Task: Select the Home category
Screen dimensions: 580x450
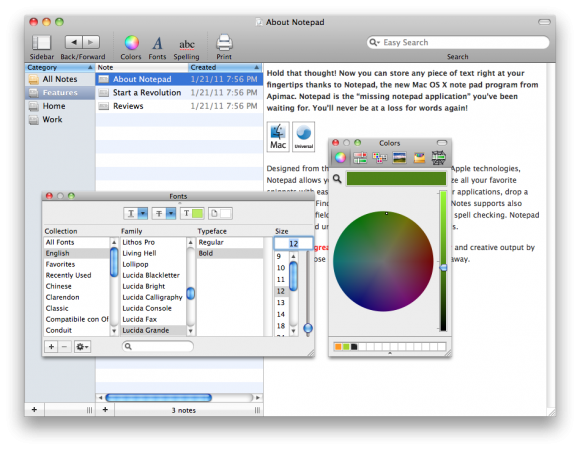Action: click(x=60, y=106)
